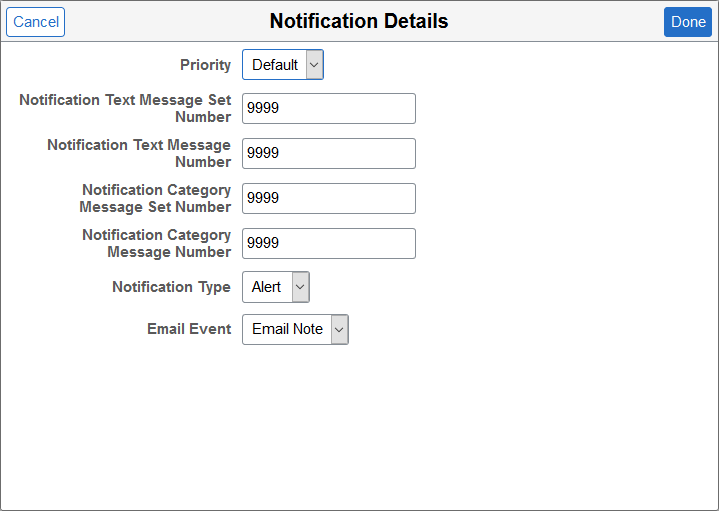
Task: Open the Email Event dropdown
Action: 288,329
